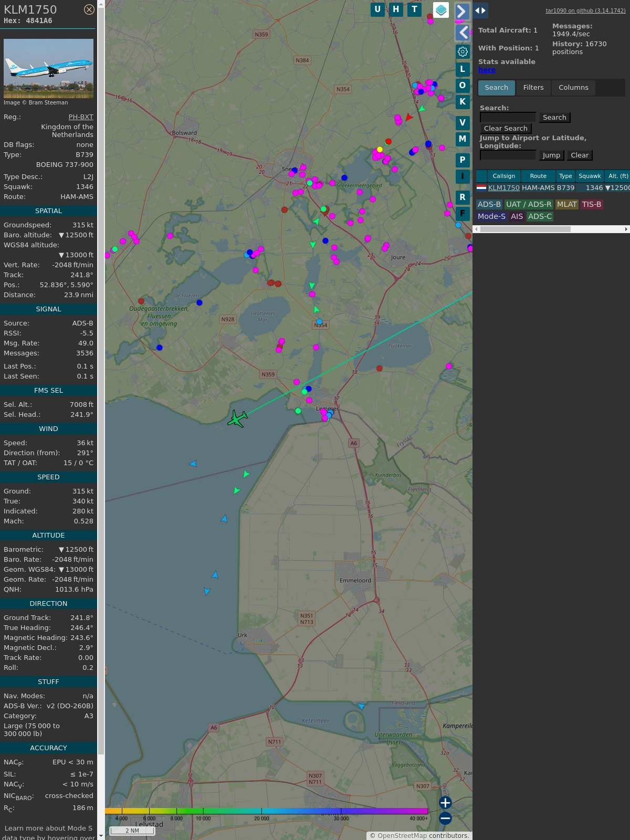
Task: Sort table by Alt. (ft) column header
Action: (x=617, y=176)
